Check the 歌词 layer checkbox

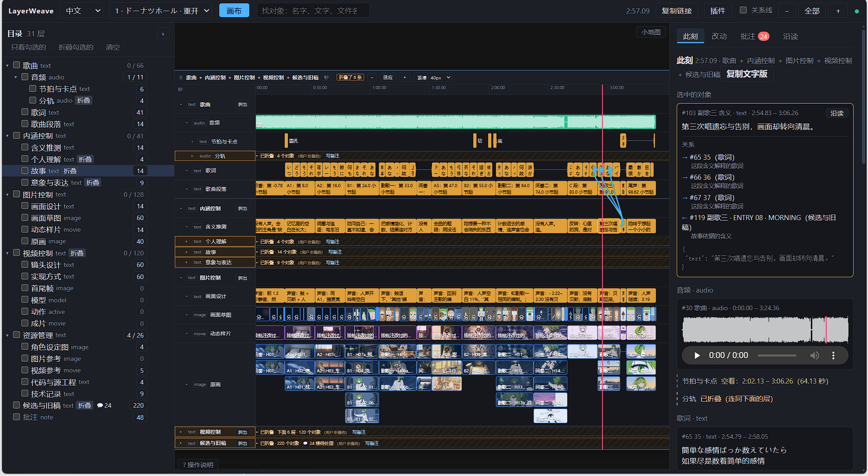coord(25,112)
